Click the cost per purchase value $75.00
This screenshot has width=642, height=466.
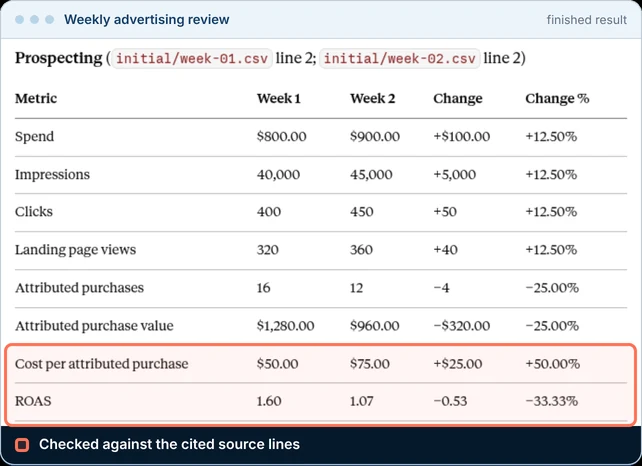[370, 364]
